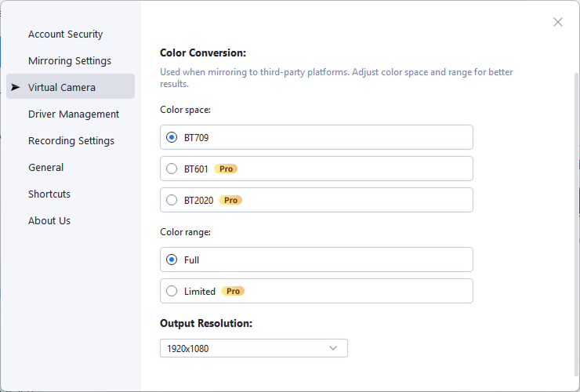Close the settings dialog window
Screen dimensions: 580x392
pyautogui.click(x=558, y=22)
